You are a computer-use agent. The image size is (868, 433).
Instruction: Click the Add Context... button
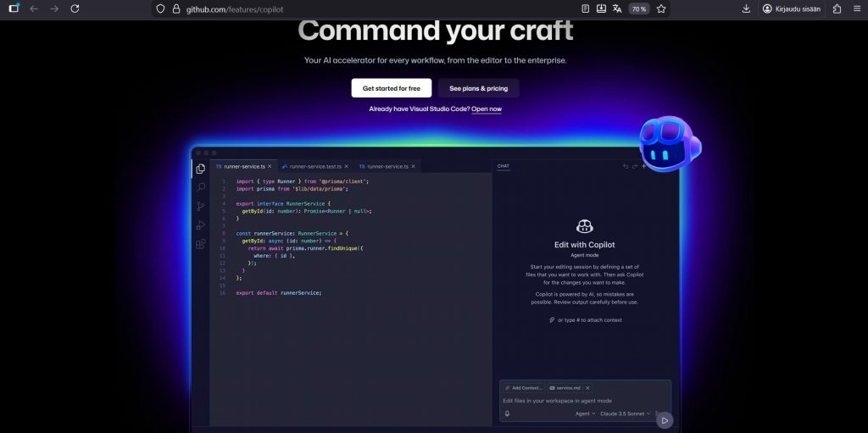(524, 388)
